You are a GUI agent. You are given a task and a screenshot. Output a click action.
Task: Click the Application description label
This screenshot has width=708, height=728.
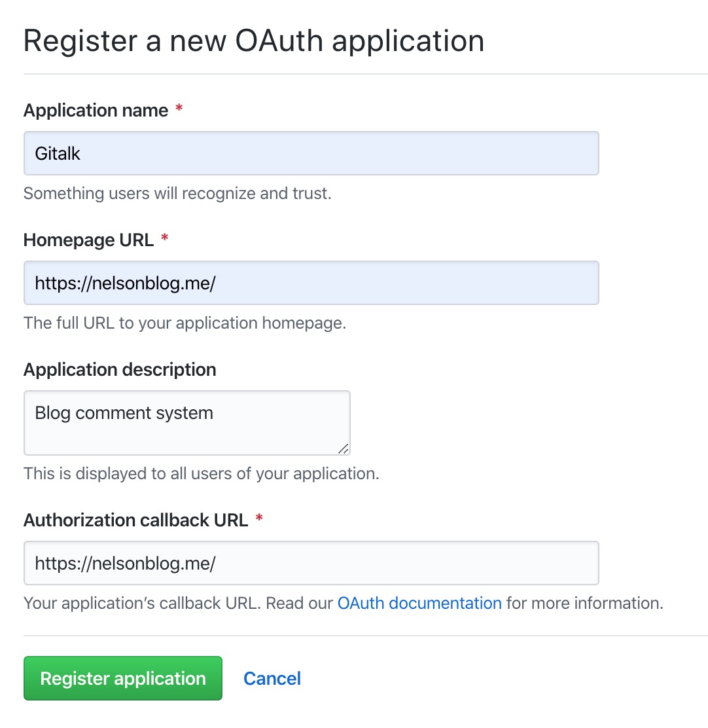point(120,370)
